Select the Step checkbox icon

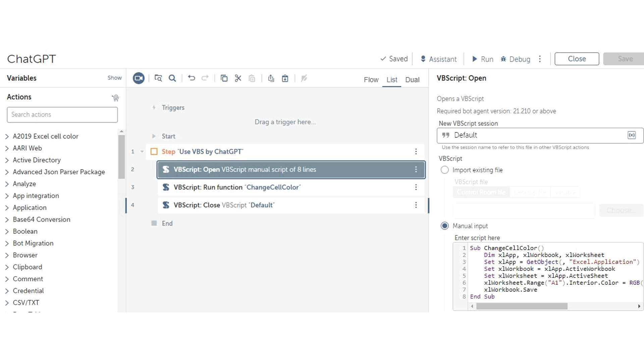[154, 152]
